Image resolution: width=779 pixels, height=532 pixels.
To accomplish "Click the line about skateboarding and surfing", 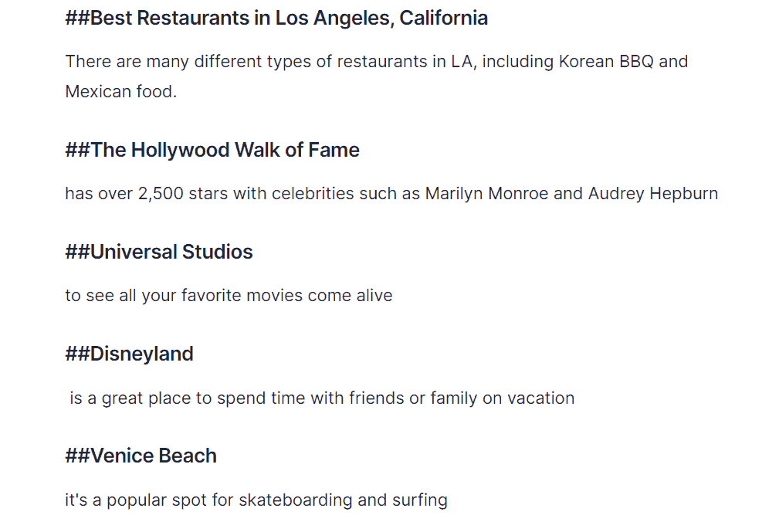I will tap(256, 500).
